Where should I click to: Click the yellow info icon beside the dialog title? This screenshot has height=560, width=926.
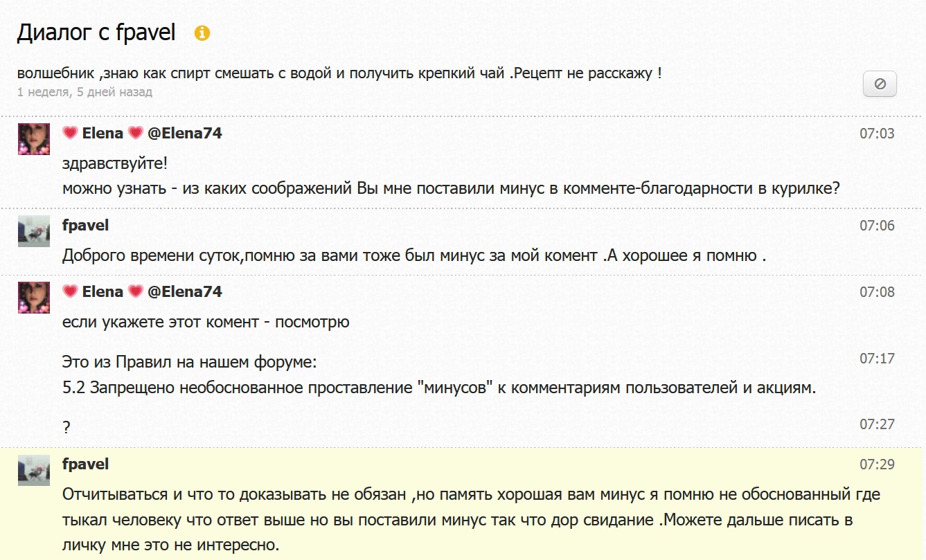click(x=202, y=33)
